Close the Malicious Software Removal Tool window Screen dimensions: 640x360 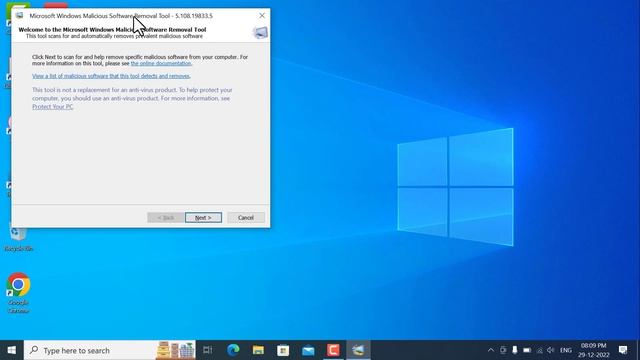262,16
